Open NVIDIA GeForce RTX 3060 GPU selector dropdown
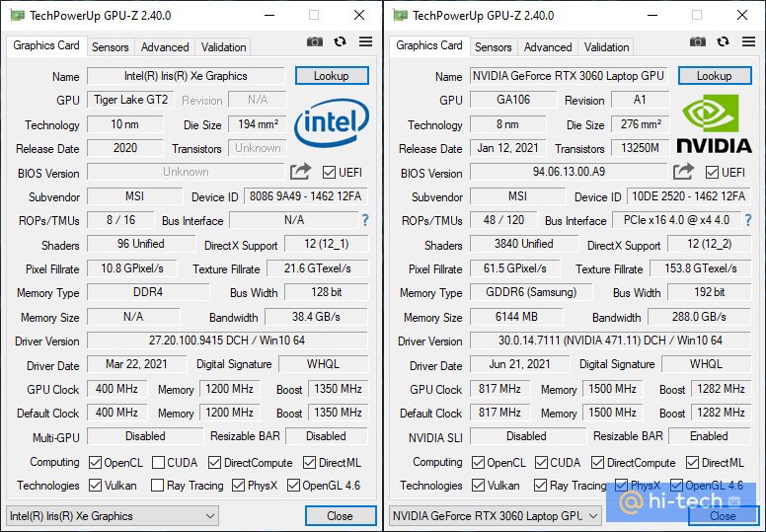This screenshot has height=532, width=766. click(496, 516)
